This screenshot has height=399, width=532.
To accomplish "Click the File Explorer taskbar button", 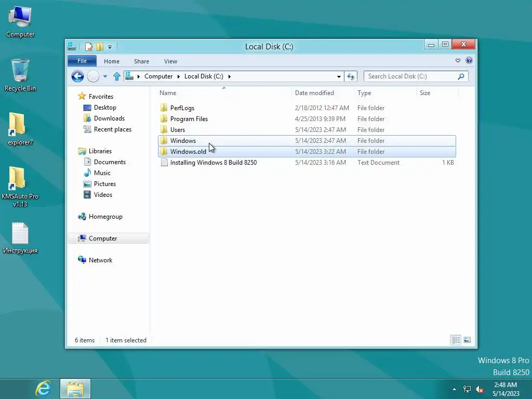I will point(75,389).
